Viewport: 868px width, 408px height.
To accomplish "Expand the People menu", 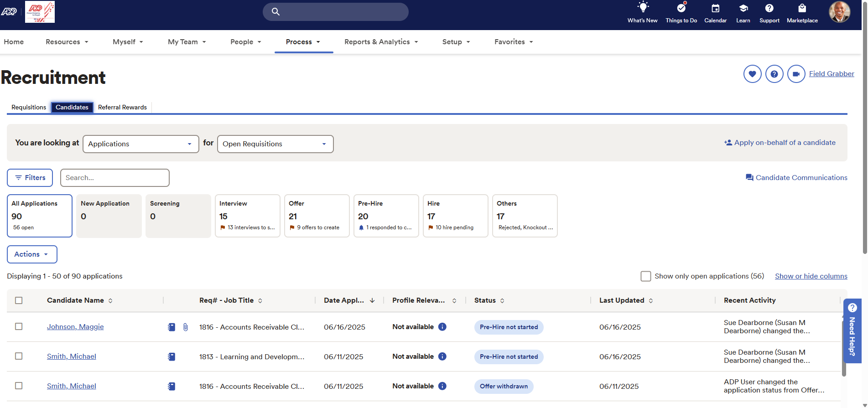I will [246, 42].
